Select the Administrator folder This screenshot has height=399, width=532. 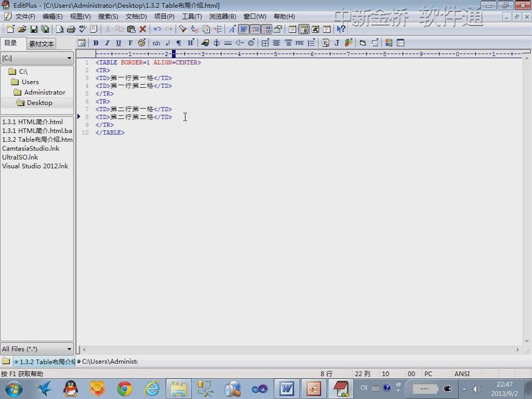click(45, 92)
